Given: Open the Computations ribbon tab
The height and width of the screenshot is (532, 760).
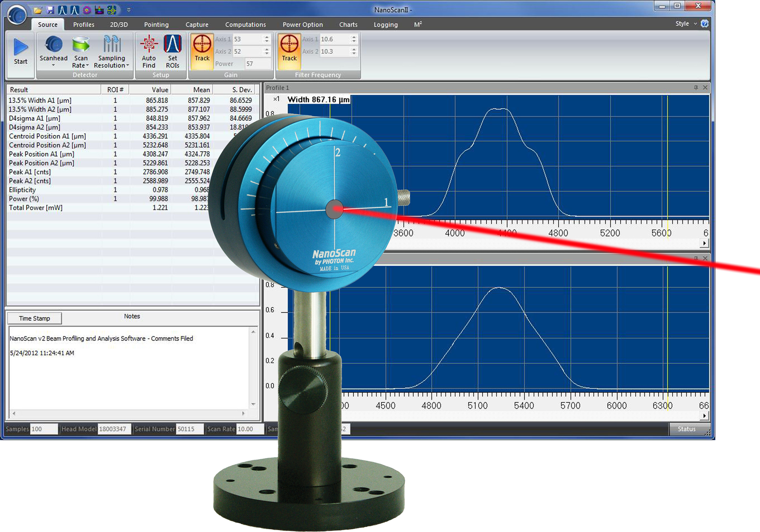Looking at the screenshot, I should coord(245,25).
